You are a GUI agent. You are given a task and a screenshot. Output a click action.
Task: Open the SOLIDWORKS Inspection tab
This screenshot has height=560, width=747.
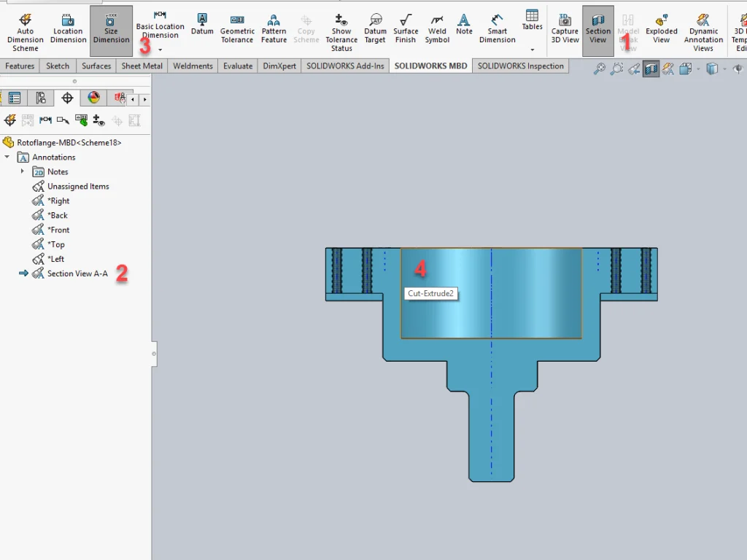coord(520,66)
